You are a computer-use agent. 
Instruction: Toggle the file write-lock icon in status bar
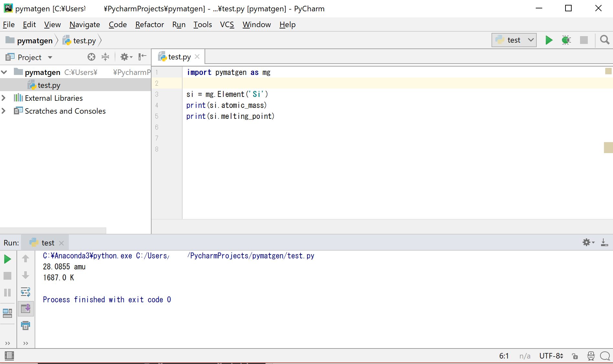pos(575,356)
